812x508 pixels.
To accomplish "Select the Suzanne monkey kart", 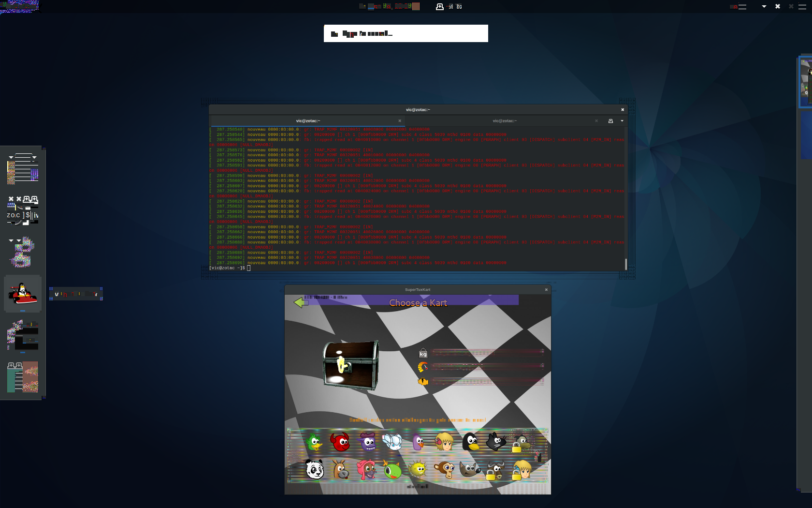I will pos(444,469).
